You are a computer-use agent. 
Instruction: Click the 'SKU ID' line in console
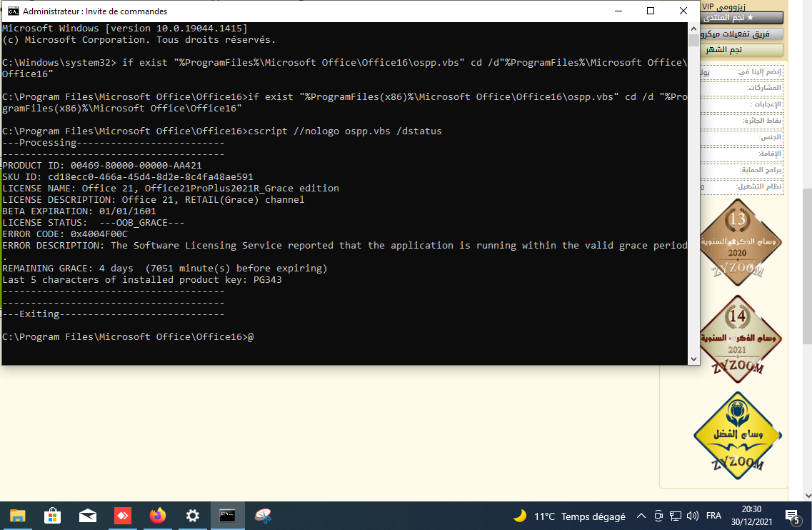pyautogui.click(x=128, y=176)
